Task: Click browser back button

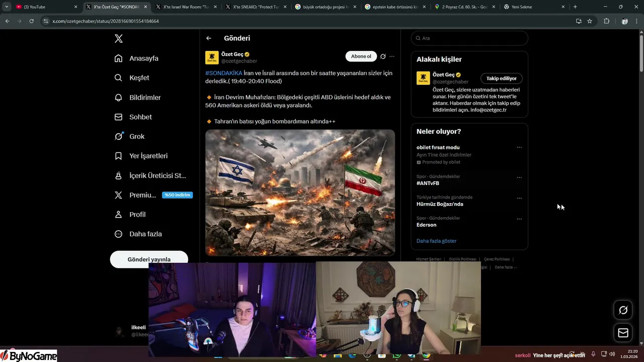Action: tap(7, 21)
